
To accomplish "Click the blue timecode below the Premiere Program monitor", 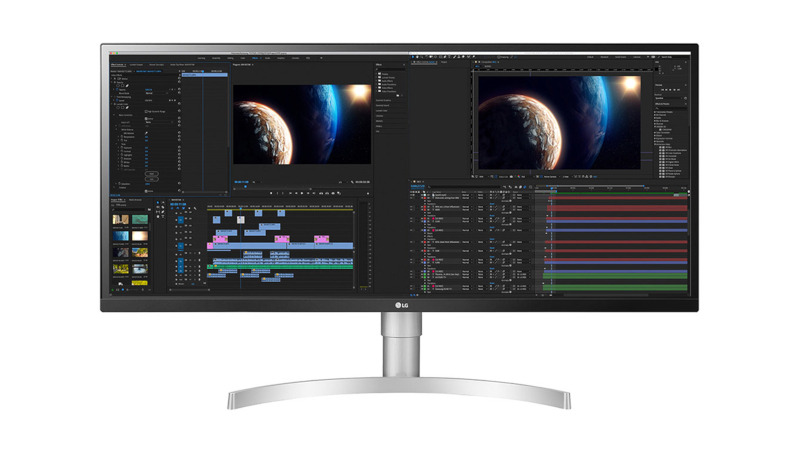I will tap(241, 182).
